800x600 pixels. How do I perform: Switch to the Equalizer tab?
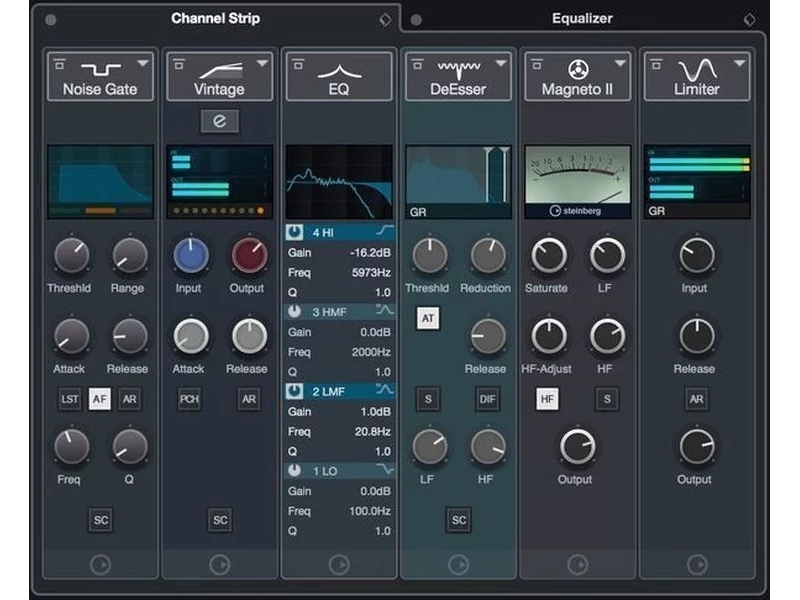582,18
